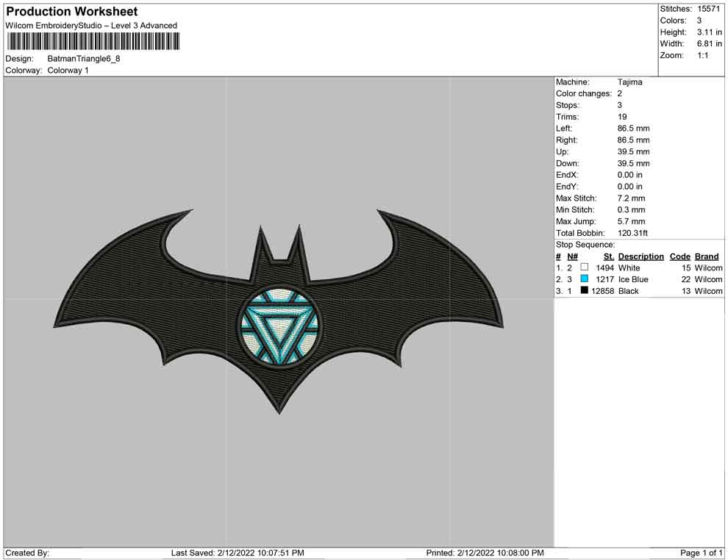Select the Ice Blue color swatch
728x560 pixels.
tap(585, 279)
